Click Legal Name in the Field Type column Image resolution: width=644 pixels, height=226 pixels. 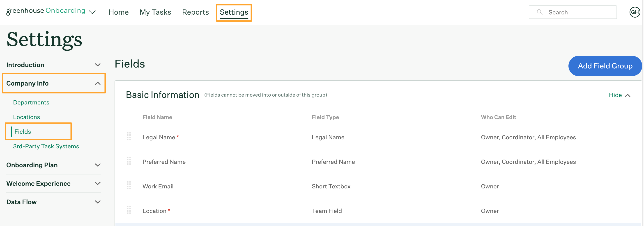(x=328, y=138)
